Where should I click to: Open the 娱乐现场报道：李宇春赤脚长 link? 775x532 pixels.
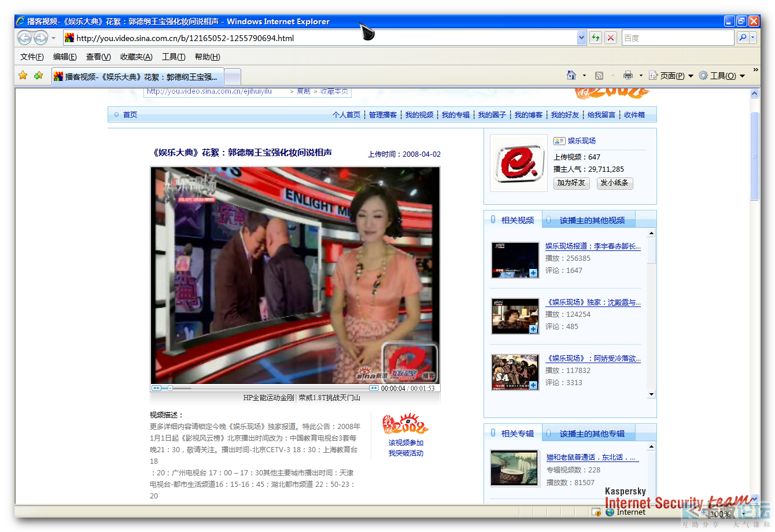pos(593,246)
